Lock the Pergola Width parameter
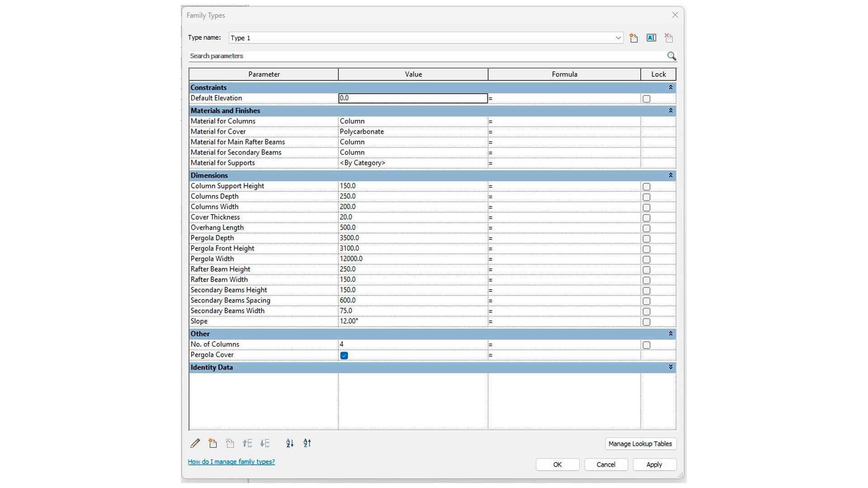Image resolution: width=868 pixels, height=488 pixels. tap(646, 259)
